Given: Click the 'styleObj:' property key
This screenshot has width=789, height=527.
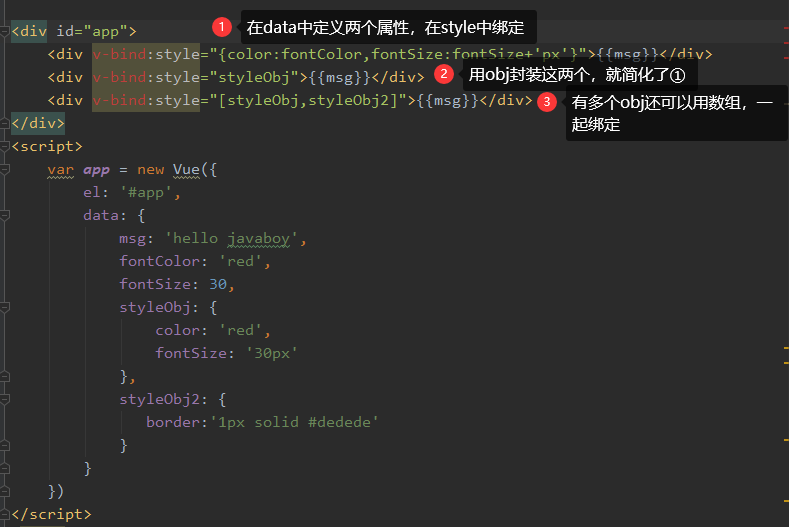Looking at the screenshot, I should (x=159, y=308).
